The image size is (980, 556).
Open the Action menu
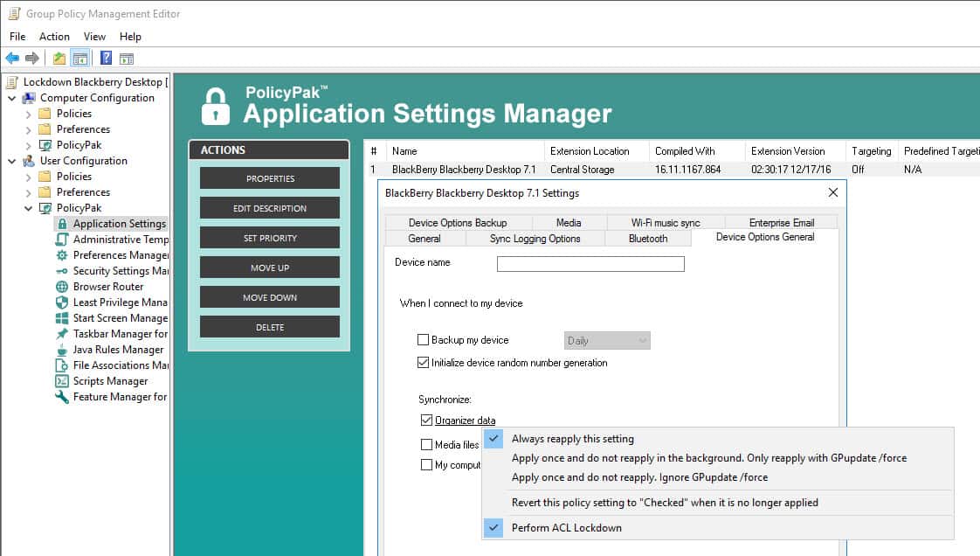tap(54, 36)
